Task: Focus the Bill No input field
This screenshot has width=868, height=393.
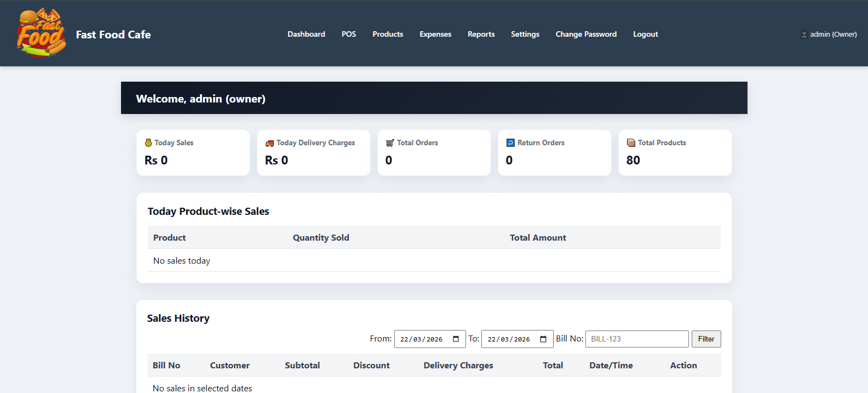Action: (x=636, y=339)
